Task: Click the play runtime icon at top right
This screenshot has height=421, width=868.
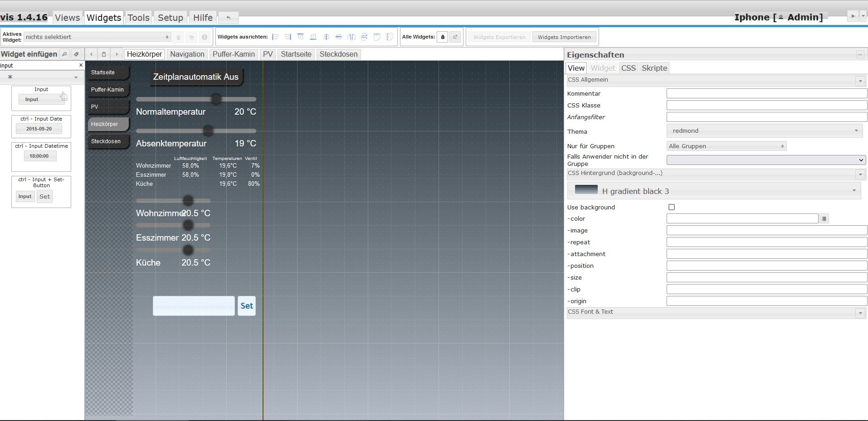Action: click(x=853, y=16)
